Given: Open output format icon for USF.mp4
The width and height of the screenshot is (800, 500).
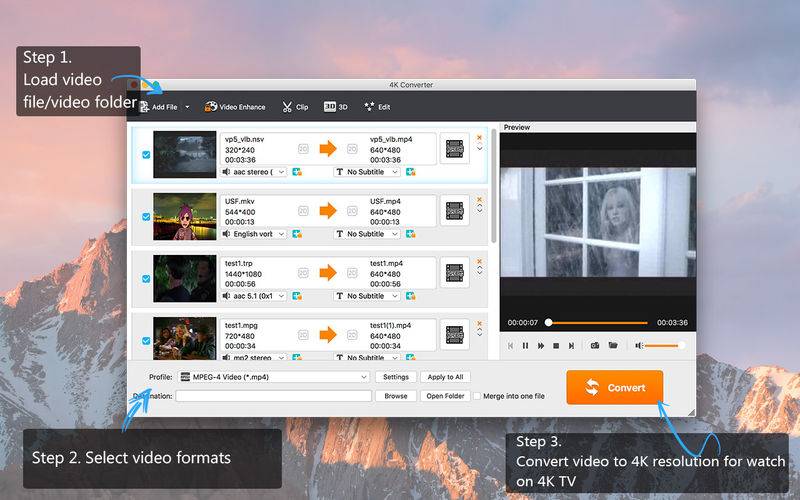Looking at the screenshot, I should tap(455, 211).
